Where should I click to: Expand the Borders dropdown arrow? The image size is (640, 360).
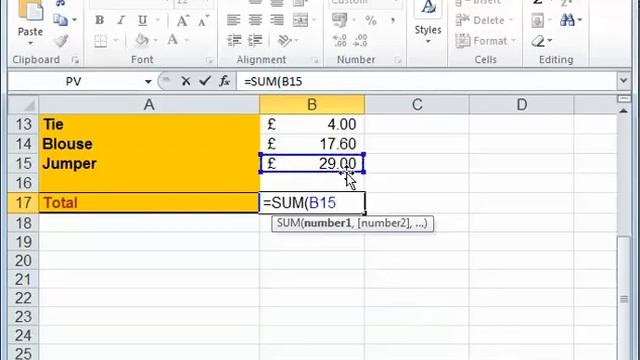[116, 40]
